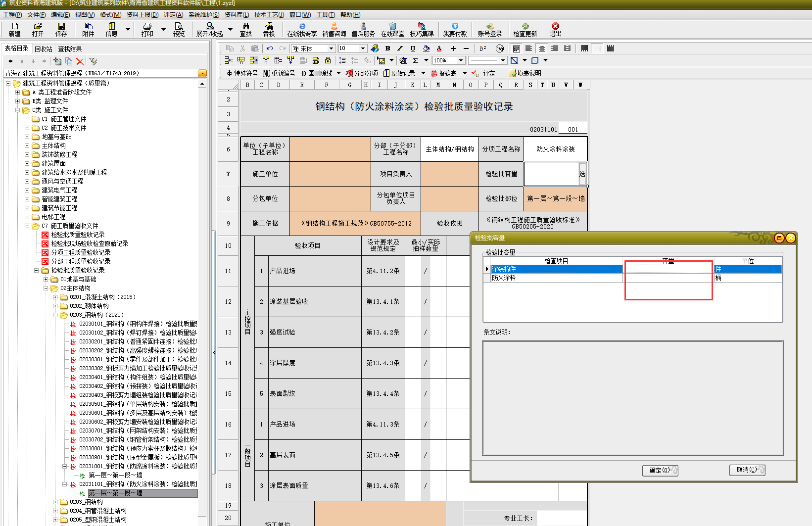
Task: Click the 选 button in 检验批容量 cell
Action: click(x=582, y=174)
